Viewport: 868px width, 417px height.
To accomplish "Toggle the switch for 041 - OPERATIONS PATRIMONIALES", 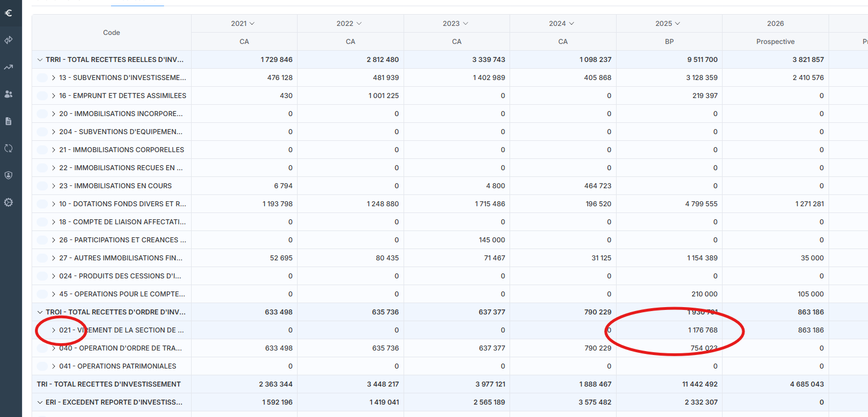I will [x=42, y=366].
